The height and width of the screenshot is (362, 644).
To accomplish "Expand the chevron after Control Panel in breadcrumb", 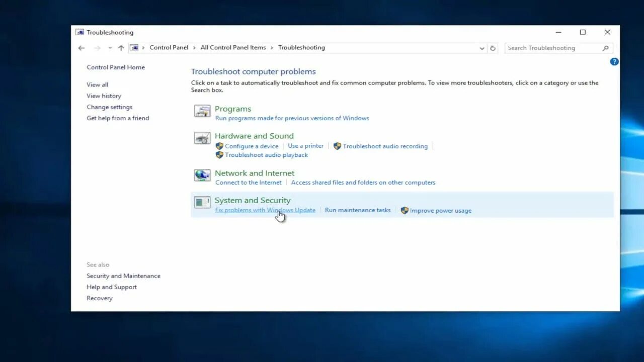I will (x=194, y=48).
